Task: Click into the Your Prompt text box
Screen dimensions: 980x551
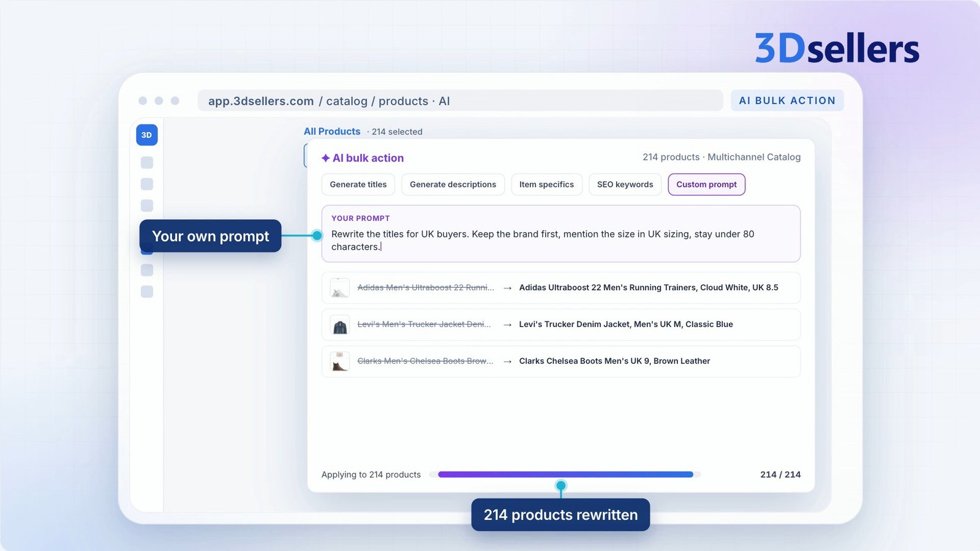Action: (x=561, y=234)
